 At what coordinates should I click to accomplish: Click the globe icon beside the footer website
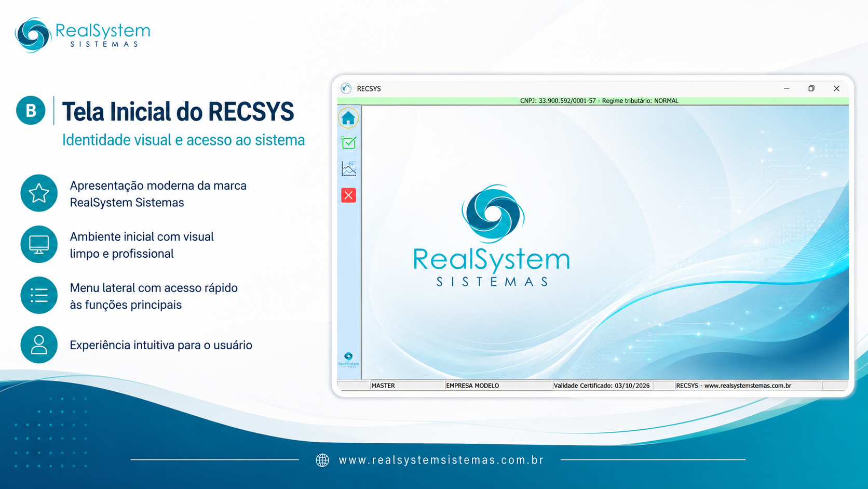[322, 460]
